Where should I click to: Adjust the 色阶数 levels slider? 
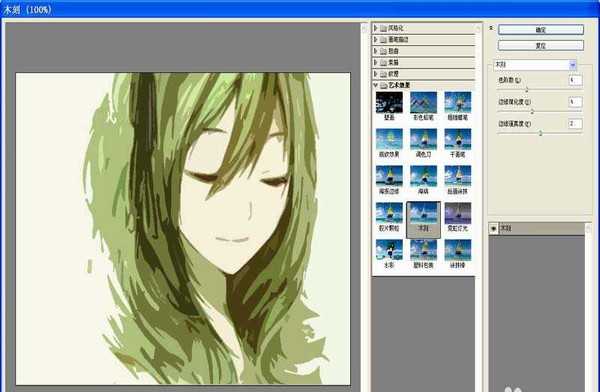(527, 90)
